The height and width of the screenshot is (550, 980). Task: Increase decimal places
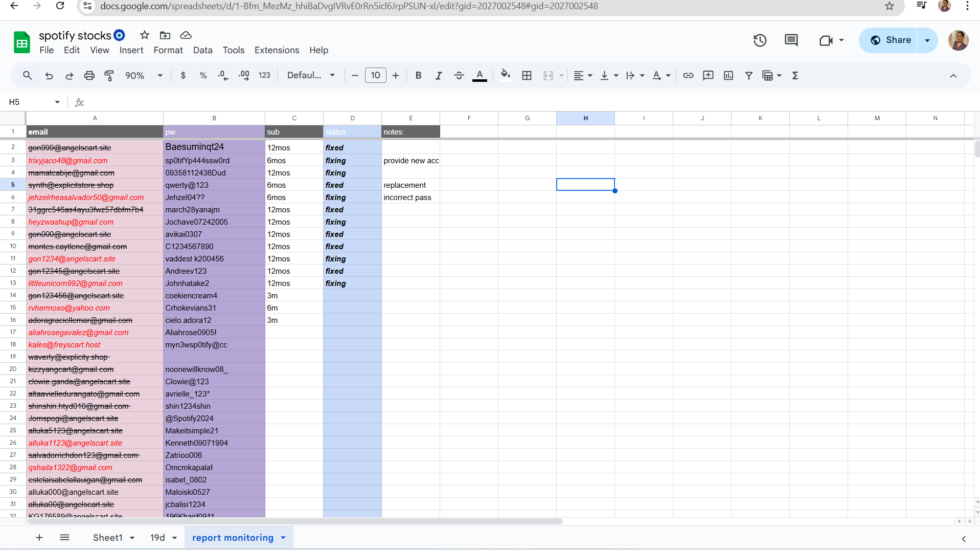click(244, 76)
